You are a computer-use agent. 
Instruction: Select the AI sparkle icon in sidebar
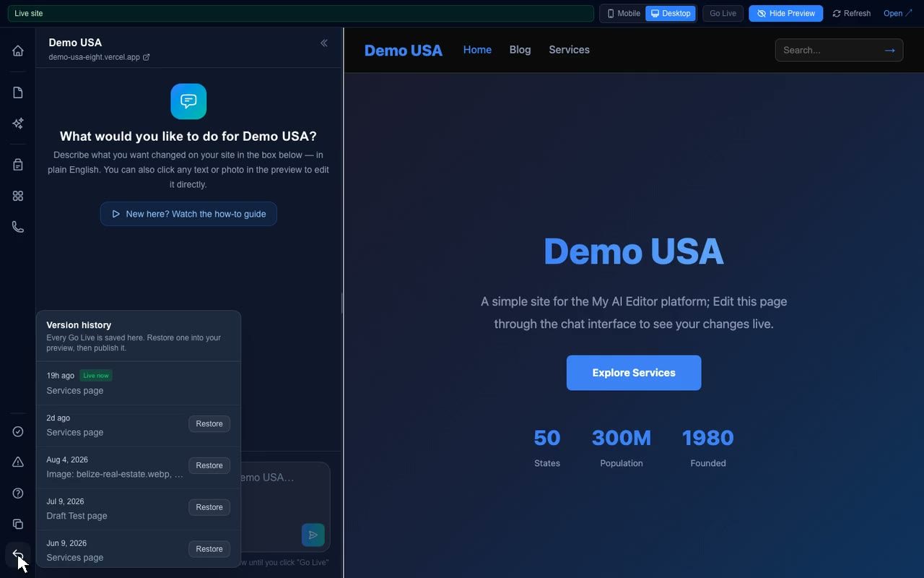pyautogui.click(x=18, y=124)
